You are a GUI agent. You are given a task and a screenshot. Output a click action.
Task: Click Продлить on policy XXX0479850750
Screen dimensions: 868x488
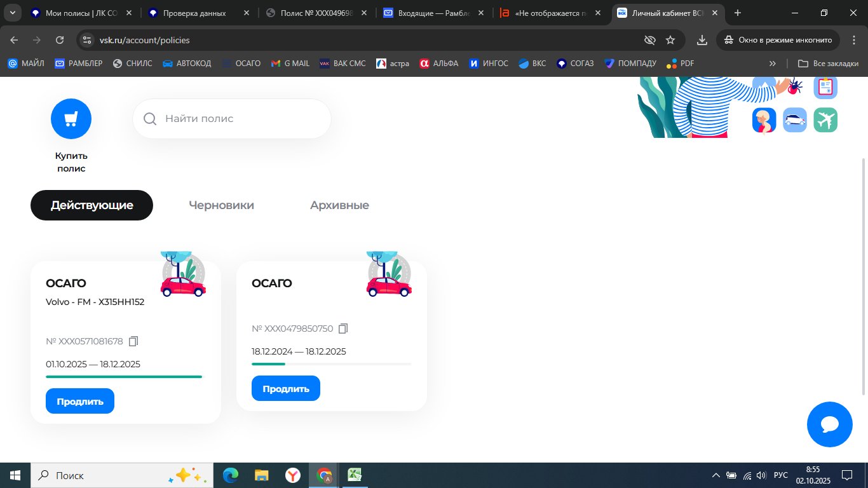click(286, 388)
